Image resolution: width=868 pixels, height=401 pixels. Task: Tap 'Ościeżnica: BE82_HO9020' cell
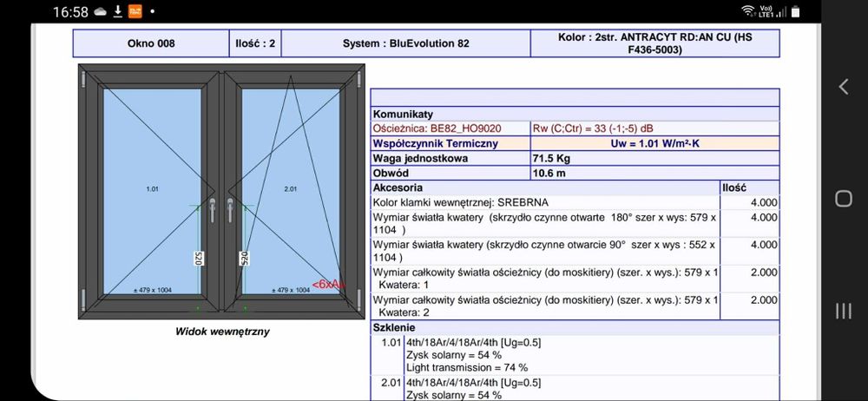pos(450,128)
